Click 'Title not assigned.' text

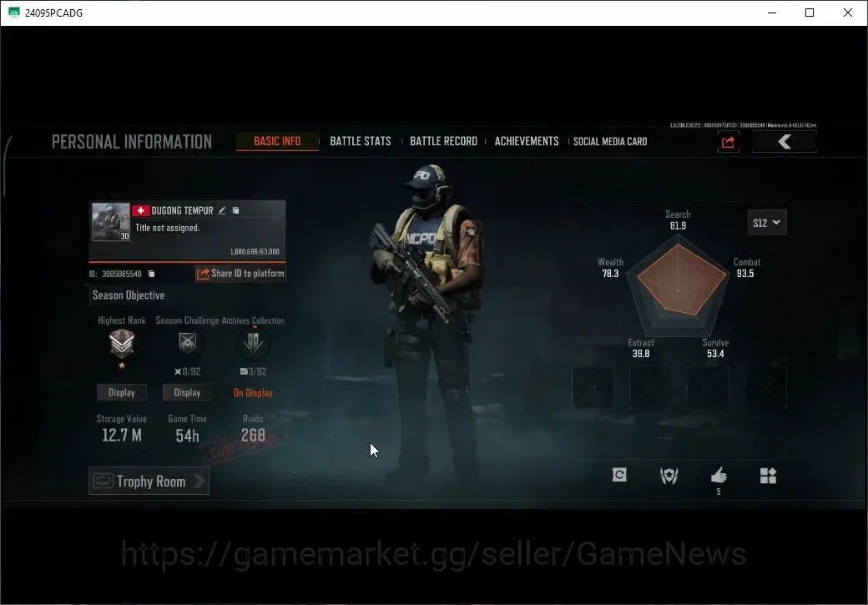168,228
